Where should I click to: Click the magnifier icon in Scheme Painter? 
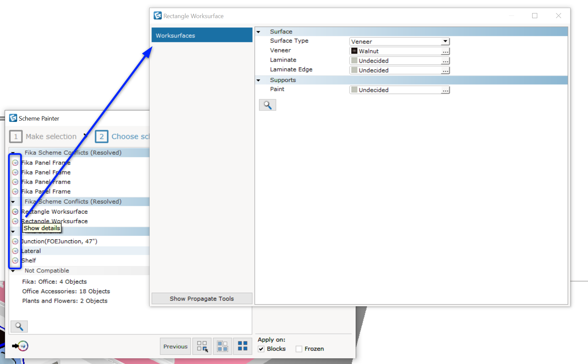(x=19, y=326)
